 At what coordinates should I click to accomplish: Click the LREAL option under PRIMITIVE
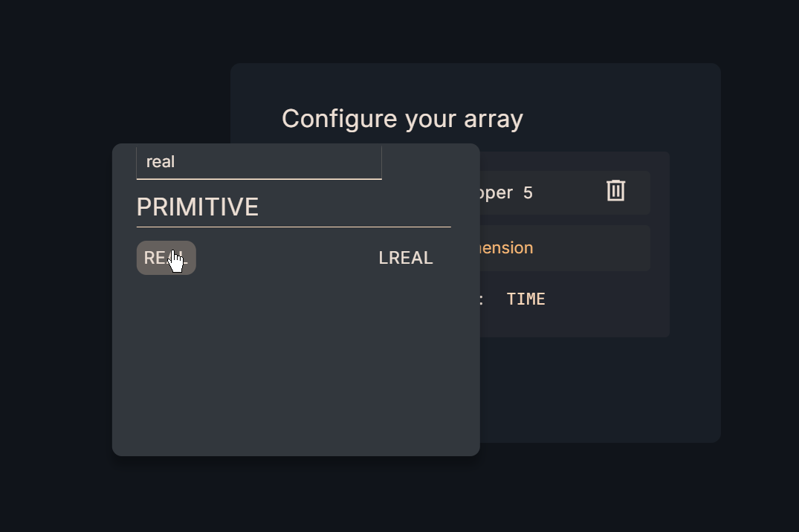click(x=405, y=258)
